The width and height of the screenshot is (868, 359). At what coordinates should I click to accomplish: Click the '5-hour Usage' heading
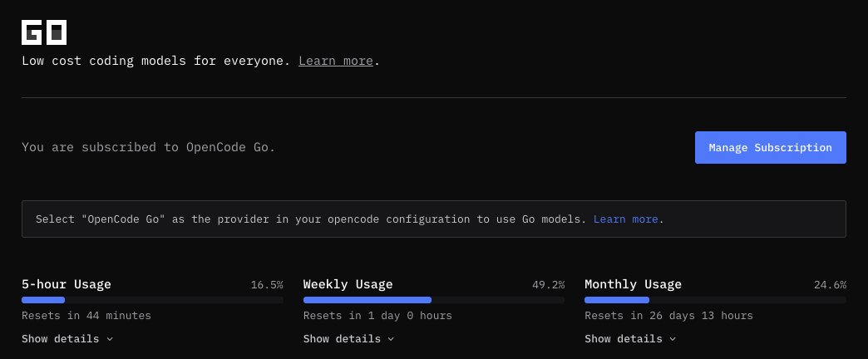click(x=67, y=284)
